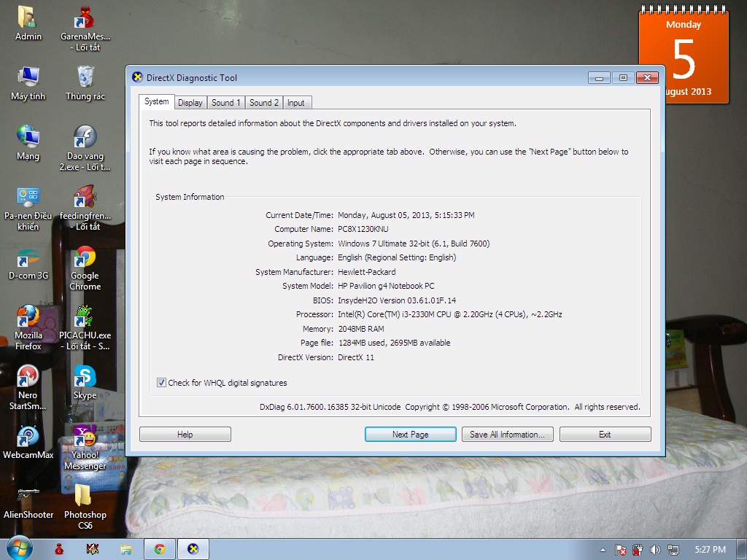Click the DirectX Diagnostic Tool taskbar icon
Screen dimensions: 747x560
[193, 549]
